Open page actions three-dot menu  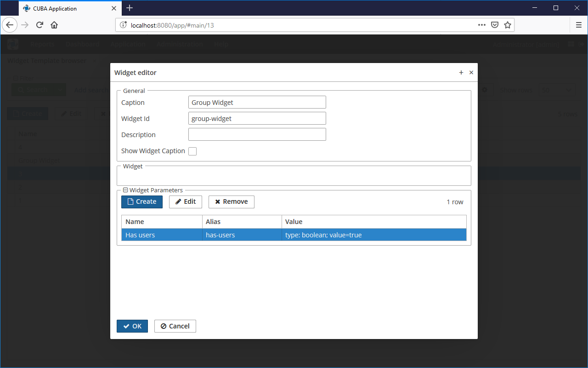[x=482, y=25]
